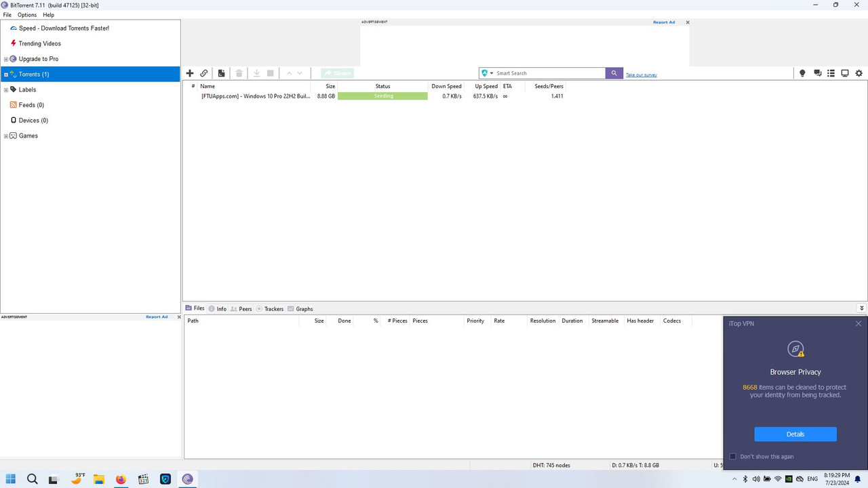Viewport: 868px width, 488px height.
Task: Expand the Games tree node
Action: [6, 136]
